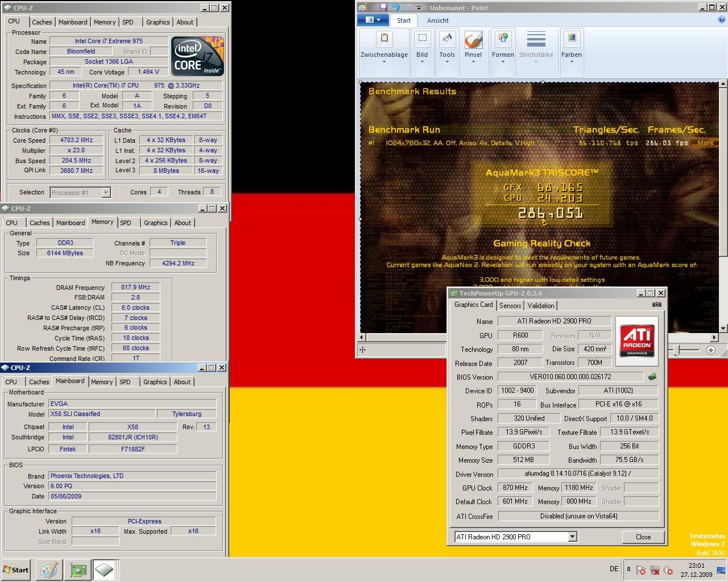Open SPD tab in bottom CPU-Z mainboard window
This screenshot has width=728, height=582.
[x=125, y=382]
